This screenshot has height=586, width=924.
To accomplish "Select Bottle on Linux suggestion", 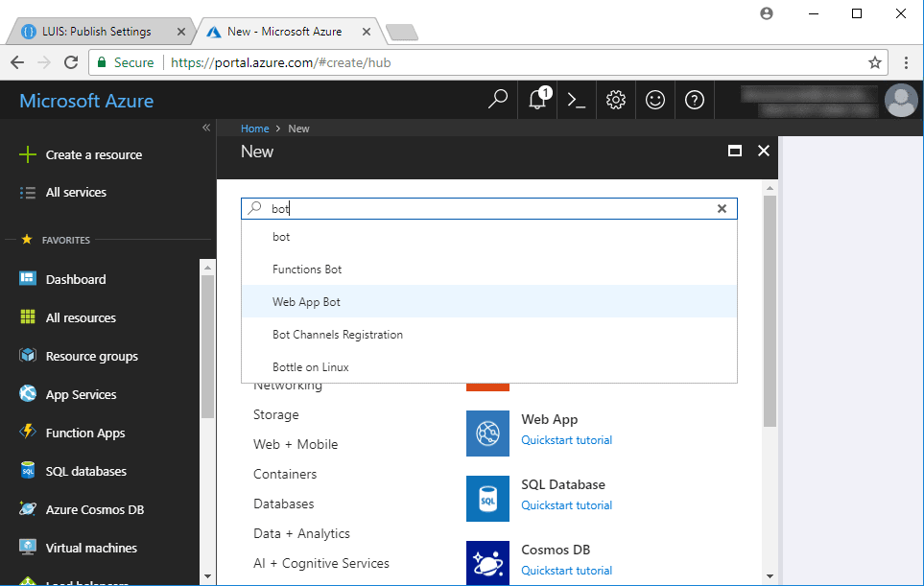I will click(x=489, y=367).
